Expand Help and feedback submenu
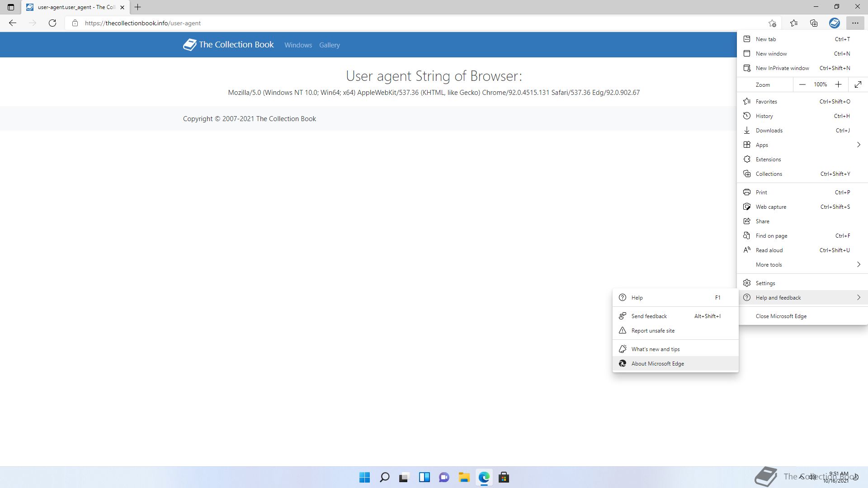The image size is (868, 488). tap(802, 298)
